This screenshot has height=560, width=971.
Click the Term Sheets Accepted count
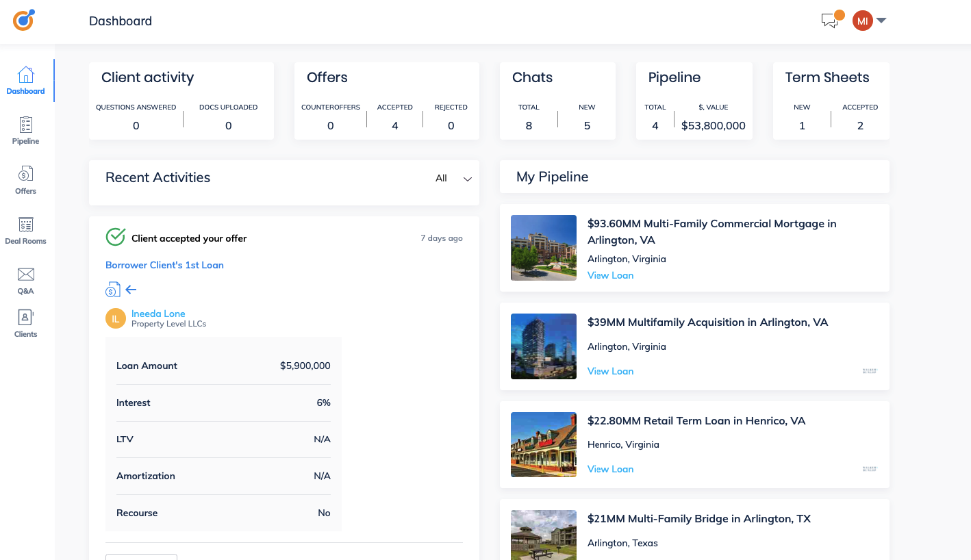pos(861,126)
